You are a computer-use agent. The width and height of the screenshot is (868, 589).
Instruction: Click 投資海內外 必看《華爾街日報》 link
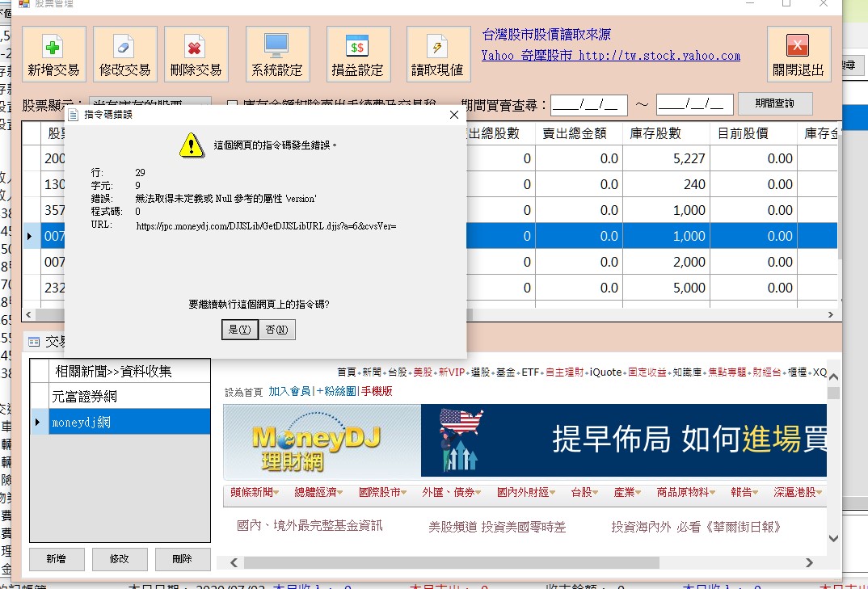[697, 527]
